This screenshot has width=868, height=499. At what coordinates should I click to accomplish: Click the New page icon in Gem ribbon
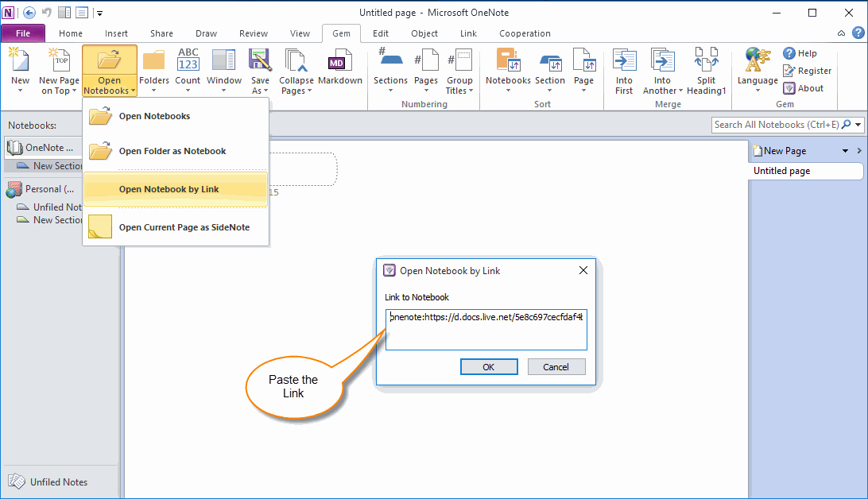pyautogui.click(x=20, y=60)
